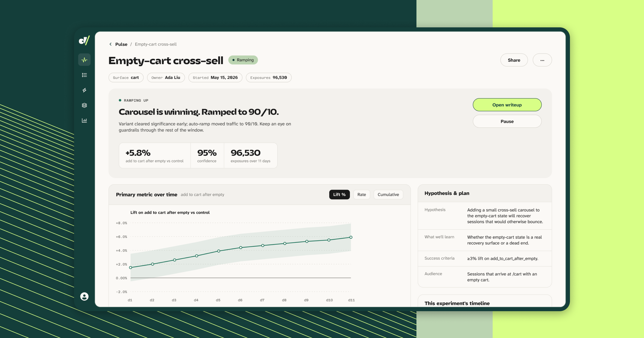Select the d11 data point on the chart
This screenshot has height=338, width=644.
coord(351,237)
